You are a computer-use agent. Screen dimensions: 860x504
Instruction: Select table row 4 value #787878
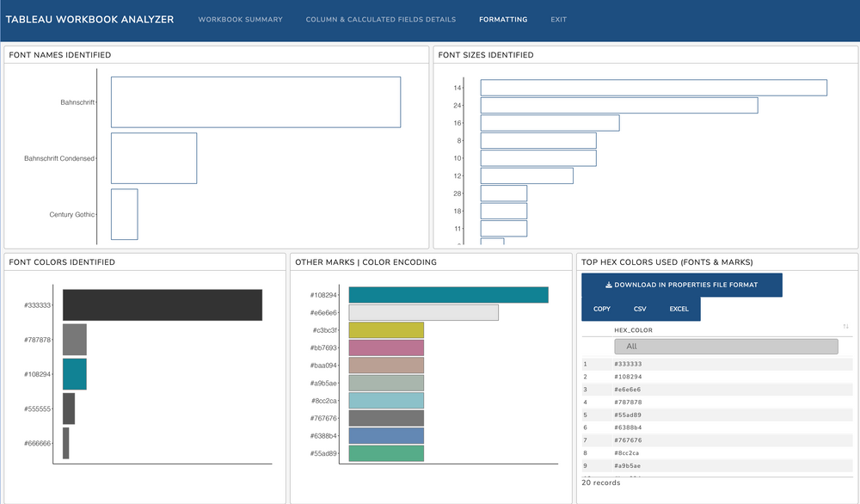(x=628, y=402)
